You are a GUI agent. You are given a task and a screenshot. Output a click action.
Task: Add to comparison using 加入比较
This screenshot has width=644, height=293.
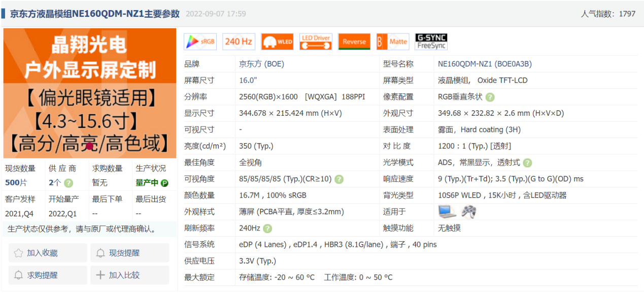click(129, 275)
